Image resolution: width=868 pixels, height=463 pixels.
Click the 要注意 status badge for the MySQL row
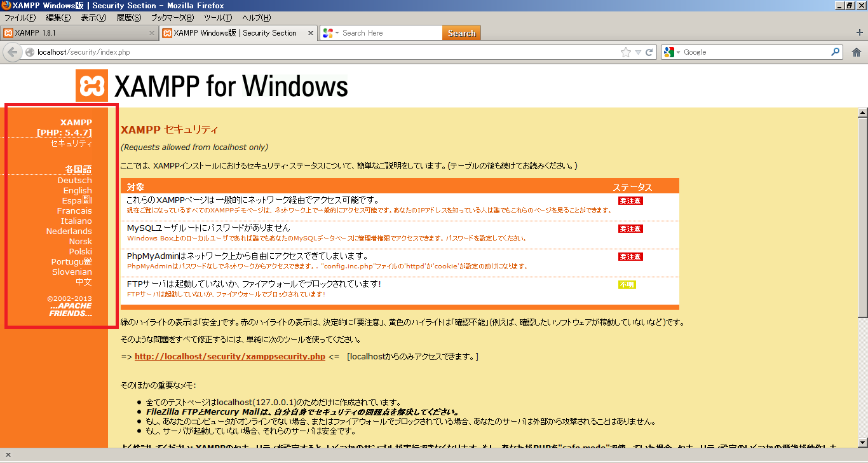pyautogui.click(x=630, y=228)
